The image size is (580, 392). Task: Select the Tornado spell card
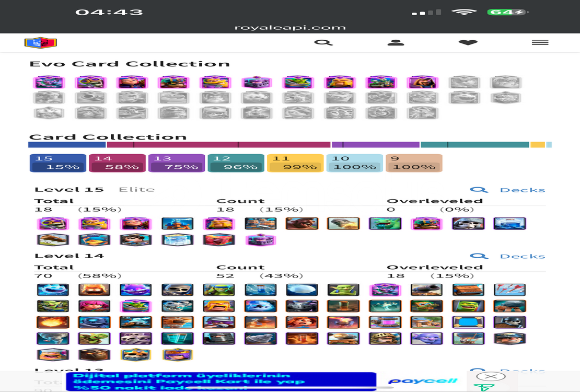[x=53, y=339]
